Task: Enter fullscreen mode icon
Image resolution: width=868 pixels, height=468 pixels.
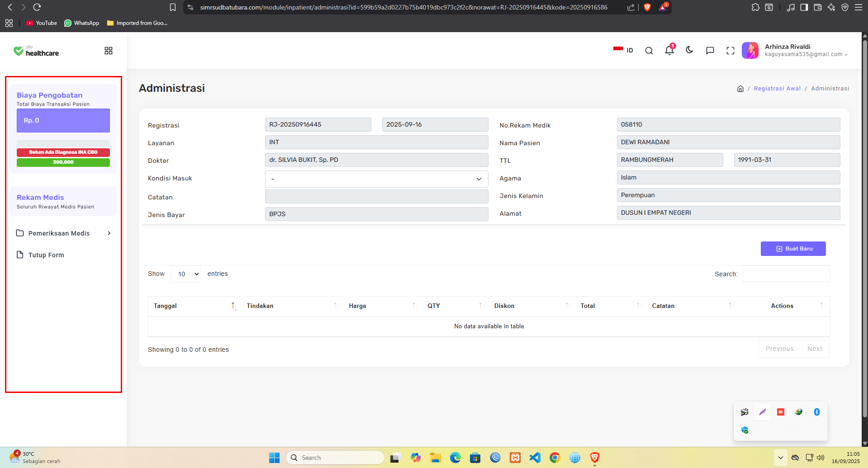Action: (730, 51)
